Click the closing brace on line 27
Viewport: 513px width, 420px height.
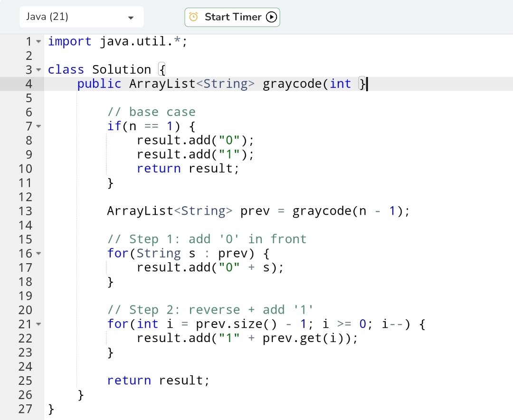click(x=51, y=409)
